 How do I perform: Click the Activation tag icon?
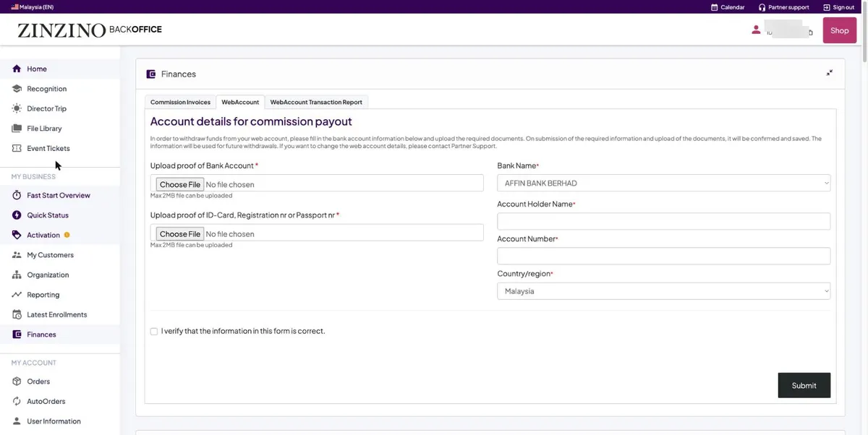(17, 235)
